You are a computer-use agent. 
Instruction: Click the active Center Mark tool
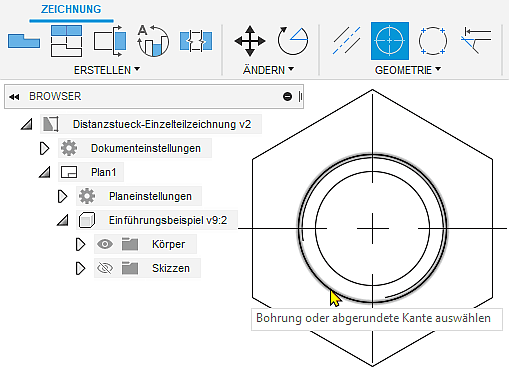390,41
